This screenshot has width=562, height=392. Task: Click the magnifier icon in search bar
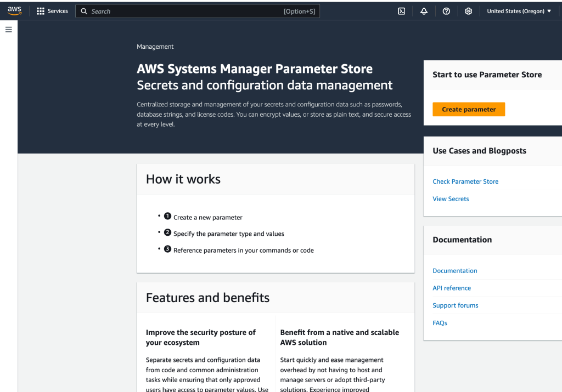84,11
